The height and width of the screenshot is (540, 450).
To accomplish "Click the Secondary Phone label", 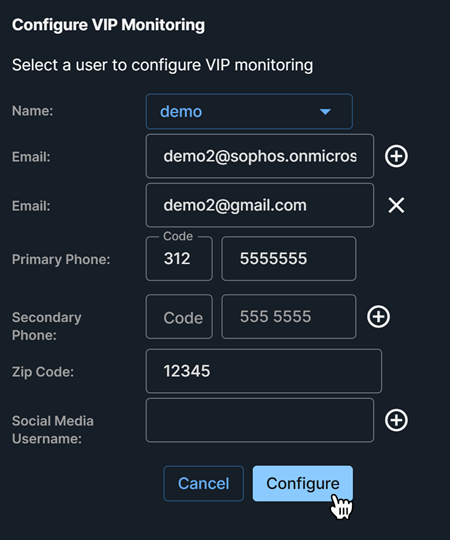I will 47,326.
